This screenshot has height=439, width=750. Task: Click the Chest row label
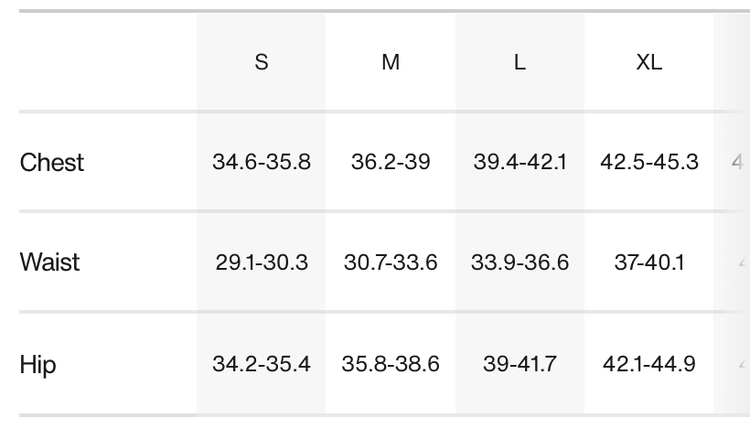pyautogui.click(x=52, y=162)
